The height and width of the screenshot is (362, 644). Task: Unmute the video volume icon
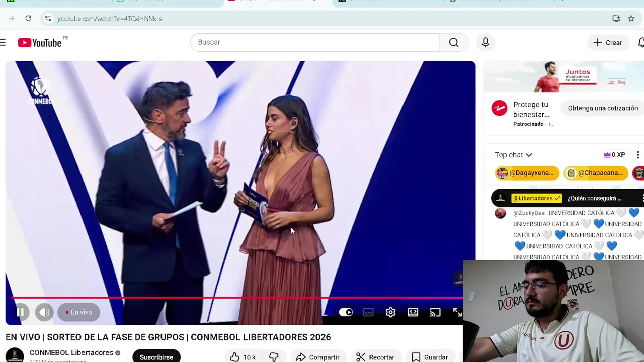tap(44, 312)
